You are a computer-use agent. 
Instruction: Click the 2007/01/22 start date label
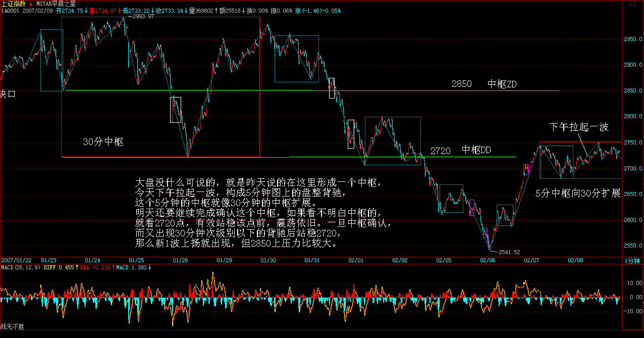pos(16,260)
